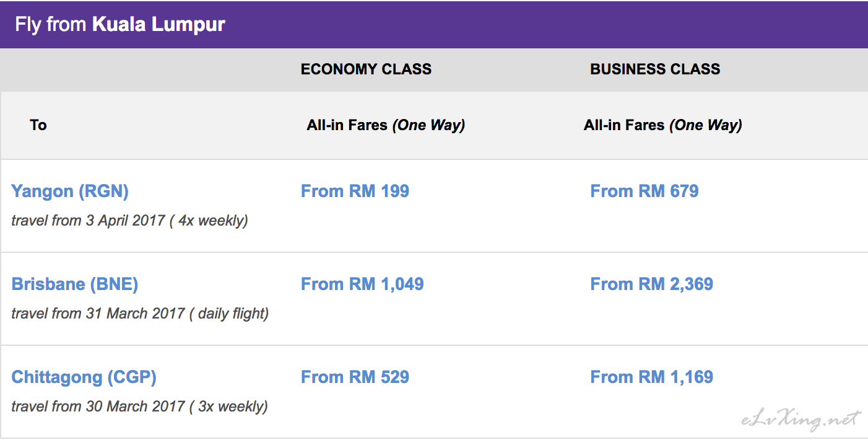Click the Business Class column header

coord(655,69)
